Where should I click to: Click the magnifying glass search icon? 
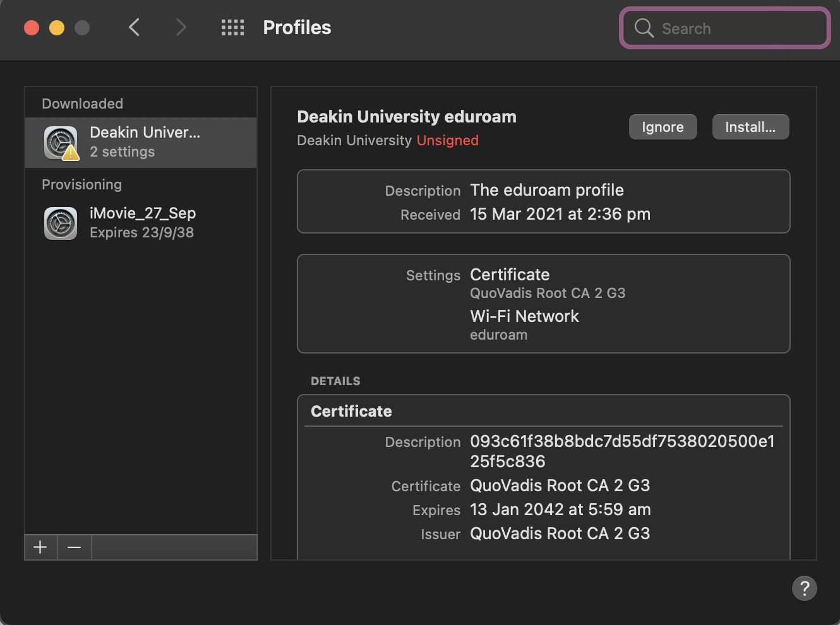pyautogui.click(x=644, y=28)
